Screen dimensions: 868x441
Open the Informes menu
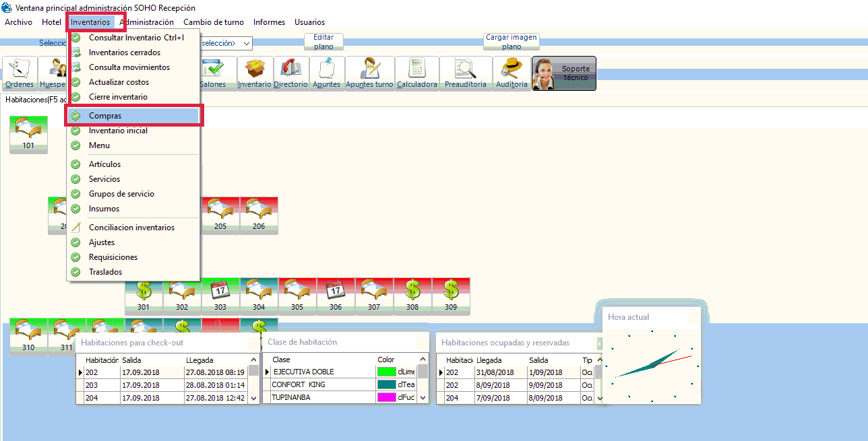(x=269, y=22)
